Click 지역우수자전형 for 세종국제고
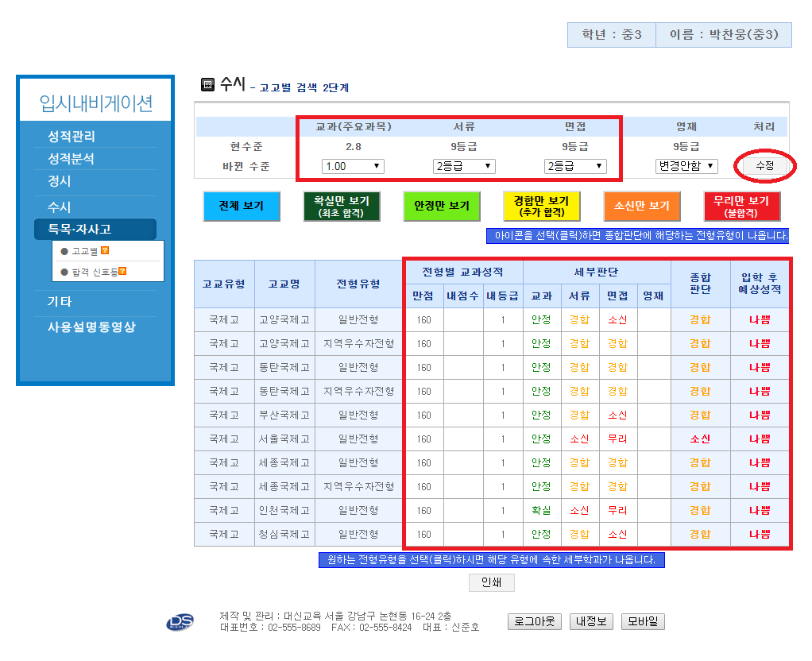Screen dimensions: 812x661 click(x=359, y=486)
